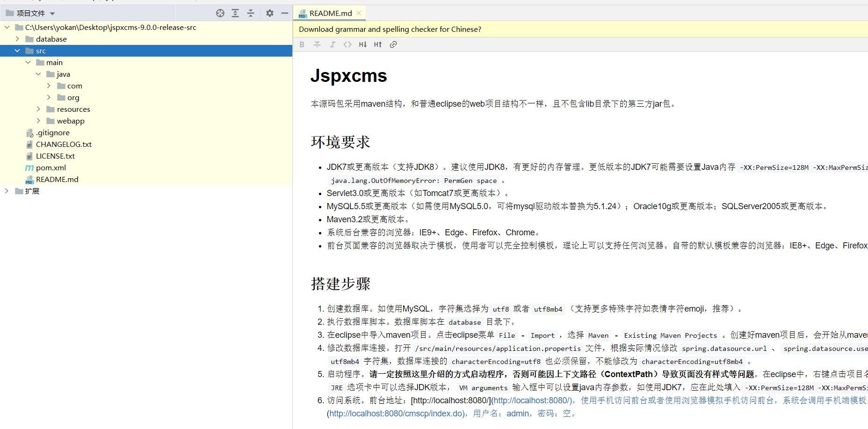The image size is (868, 429).
Task: Click the CHANGELOG.txt file icon
Action: click(x=29, y=145)
